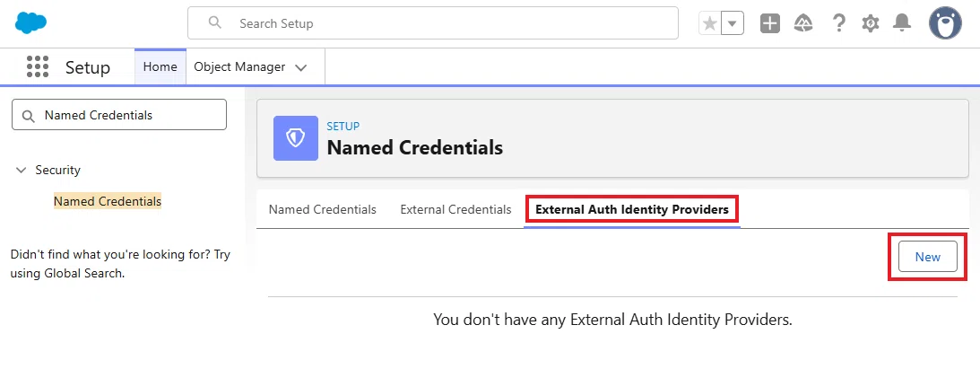Open the setup gear menu
Image resolution: width=980 pixels, height=369 pixels.
pyautogui.click(x=870, y=23)
